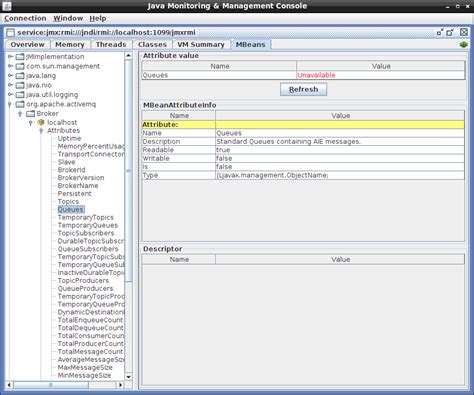Viewport: 474px width, 395px height.
Task: Click the org.apache.activemq folder icon
Action: 20,104
